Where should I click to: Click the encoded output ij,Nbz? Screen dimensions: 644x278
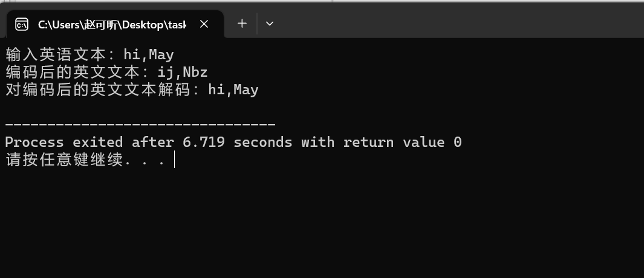[x=183, y=73]
